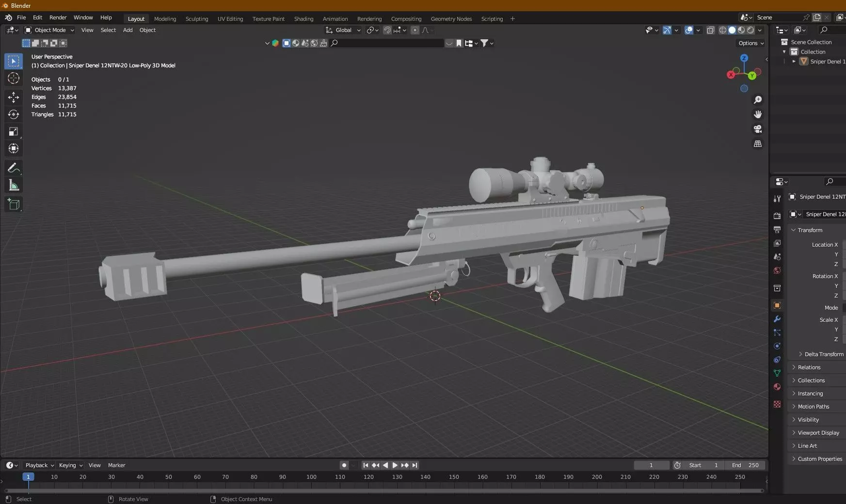Play the animation forward
Image resolution: width=846 pixels, height=504 pixels.
click(395, 465)
